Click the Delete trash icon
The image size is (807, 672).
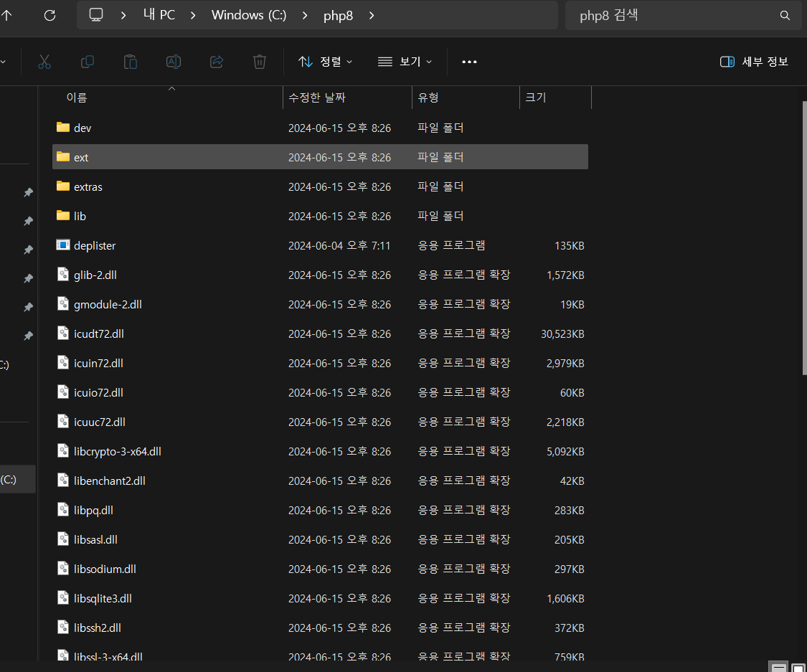click(x=260, y=62)
